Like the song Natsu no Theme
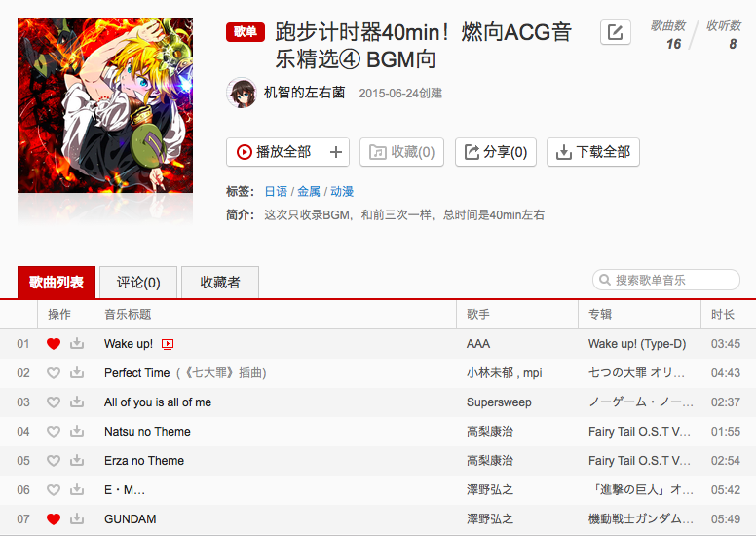756x536 pixels. tap(54, 432)
